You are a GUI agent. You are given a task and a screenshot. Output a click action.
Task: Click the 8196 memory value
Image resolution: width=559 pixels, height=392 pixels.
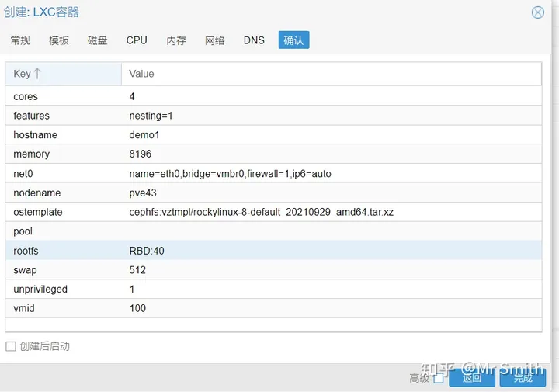pos(141,154)
